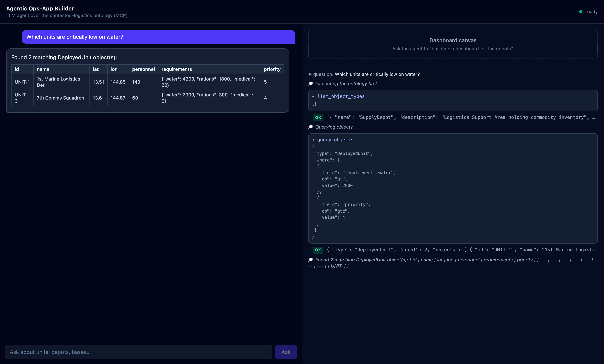Submit the query with the Ask button

click(x=286, y=352)
